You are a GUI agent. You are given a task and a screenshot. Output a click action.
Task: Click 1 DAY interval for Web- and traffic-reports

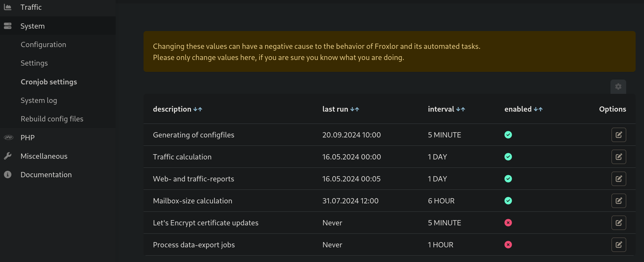(437, 179)
